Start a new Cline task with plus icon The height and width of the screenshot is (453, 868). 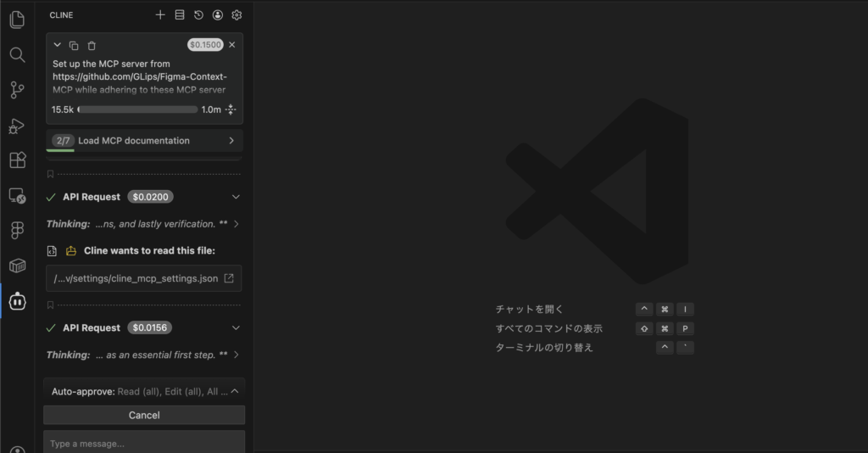(160, 14)
